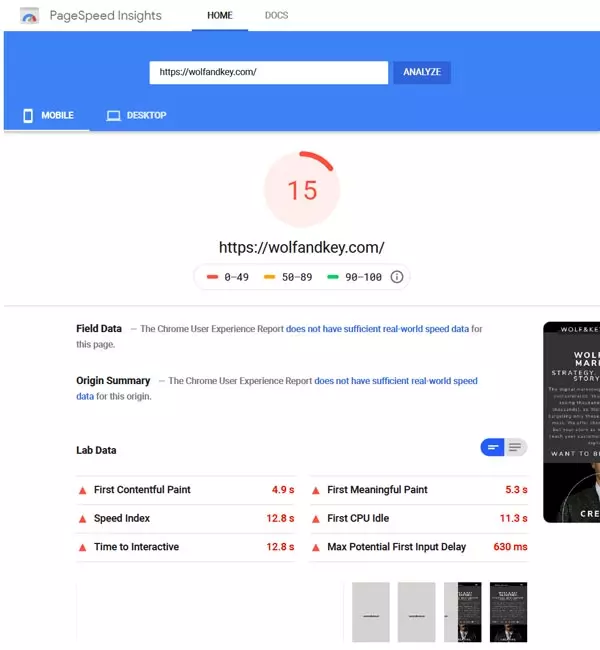Click the fourth fully loaded filmstrip thumbnail
The width and height of the screenshot is (600, 650).
[x=508, y=612]
